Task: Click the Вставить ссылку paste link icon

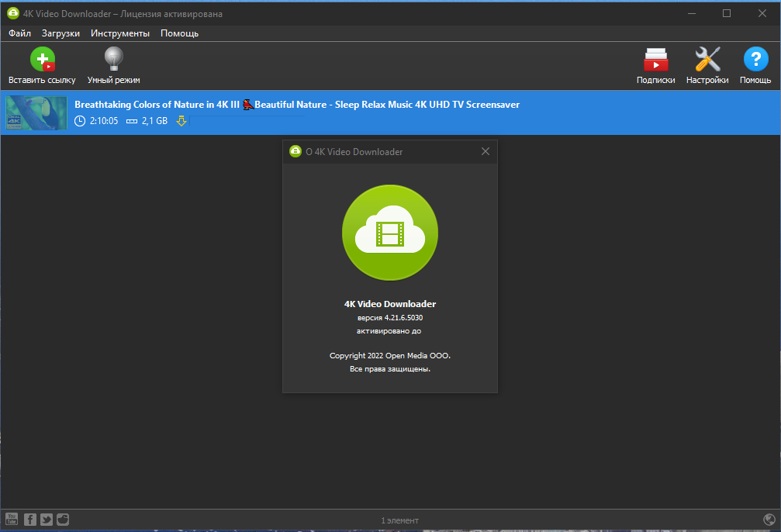Action: click(43, 59)
